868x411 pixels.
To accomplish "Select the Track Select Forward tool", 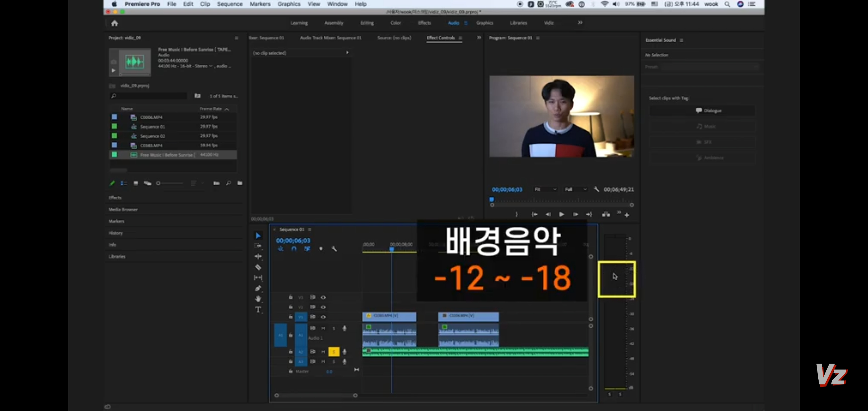I will click(258, 246).
